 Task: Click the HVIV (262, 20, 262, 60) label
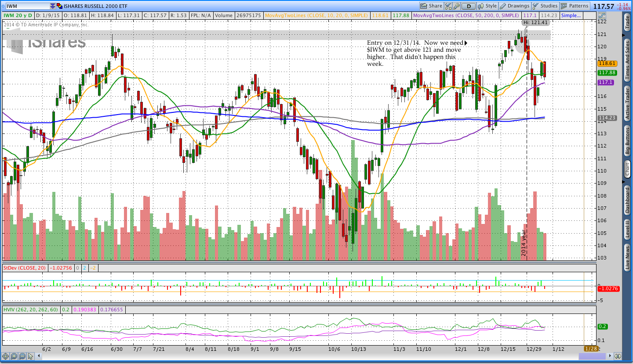30,310
